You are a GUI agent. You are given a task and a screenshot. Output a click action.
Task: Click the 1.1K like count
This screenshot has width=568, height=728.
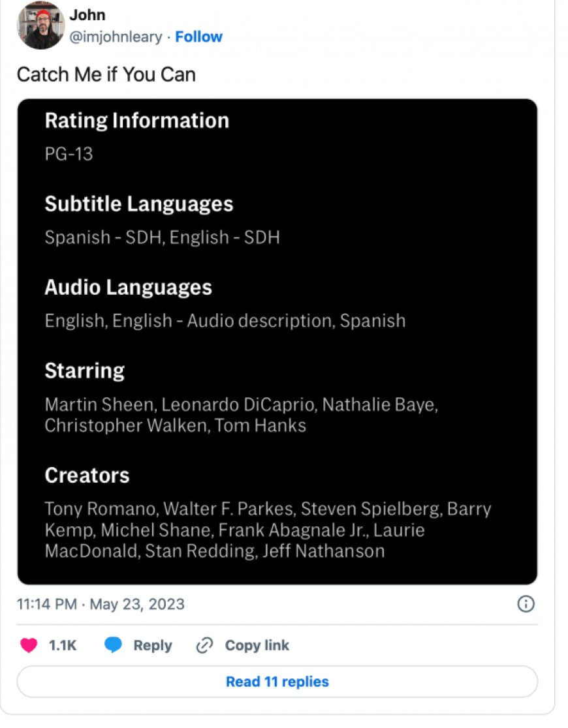coord(61,645)
